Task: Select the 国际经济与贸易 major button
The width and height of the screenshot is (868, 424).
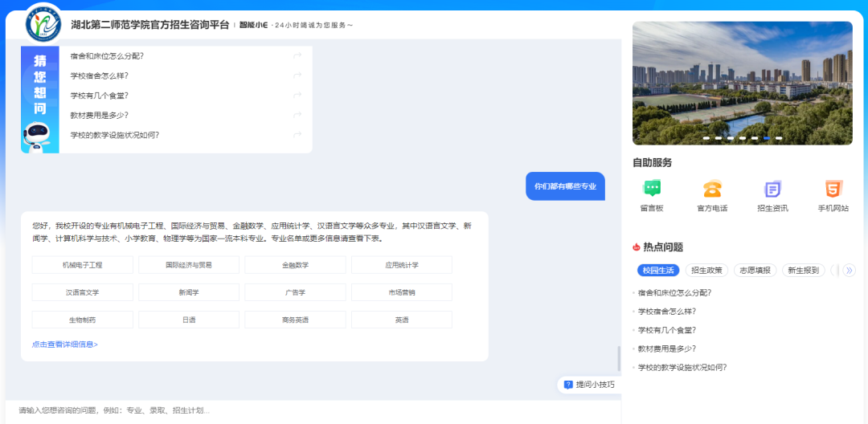Action: (189, 265)
